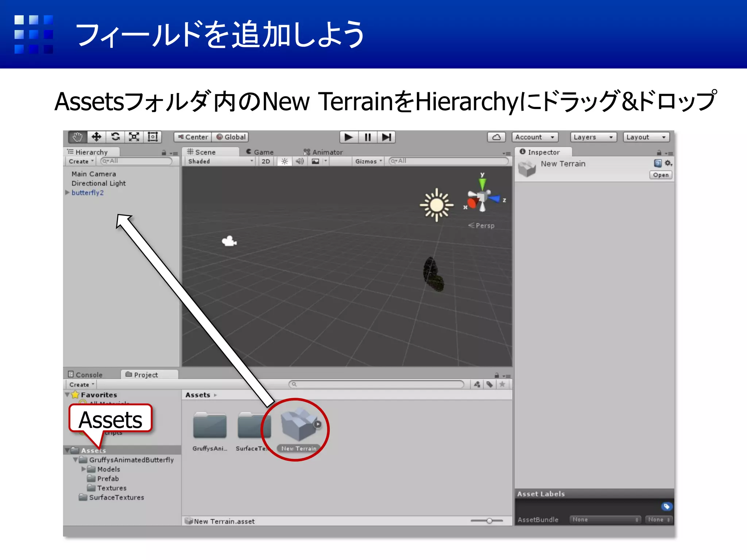
Task: Select the Hand tool
Action: [x=77, y=137]
